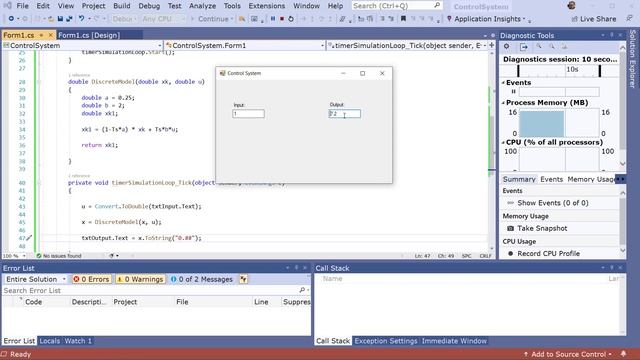Click the Take Snapshot camera icon
The height and width of the screenshot is (360, 640).
coord(510,229)
